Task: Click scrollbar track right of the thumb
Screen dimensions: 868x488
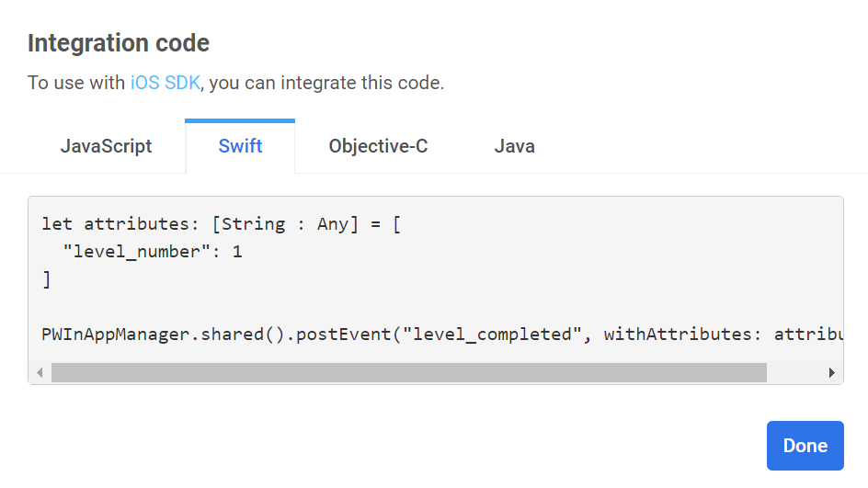Action: [x=795, y=372]
